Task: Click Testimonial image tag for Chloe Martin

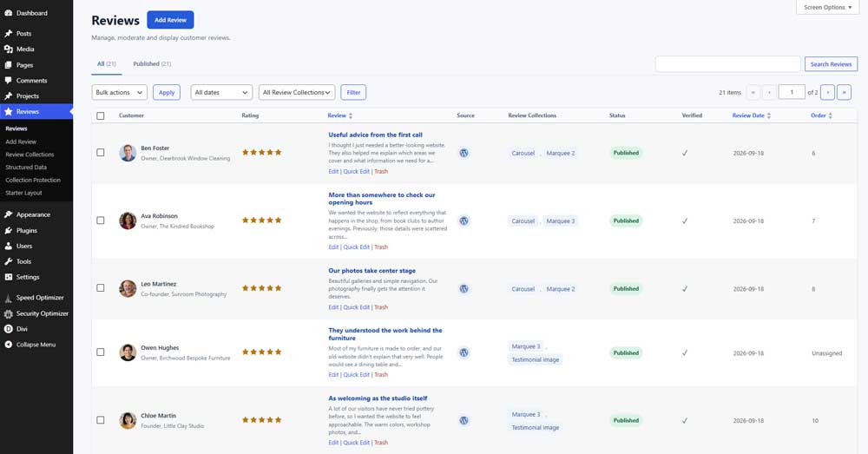Action: [x=536, y=427]
